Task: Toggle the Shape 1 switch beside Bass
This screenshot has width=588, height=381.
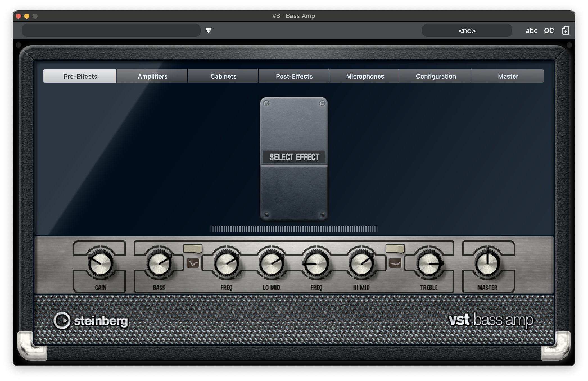Action: [193, 249]
